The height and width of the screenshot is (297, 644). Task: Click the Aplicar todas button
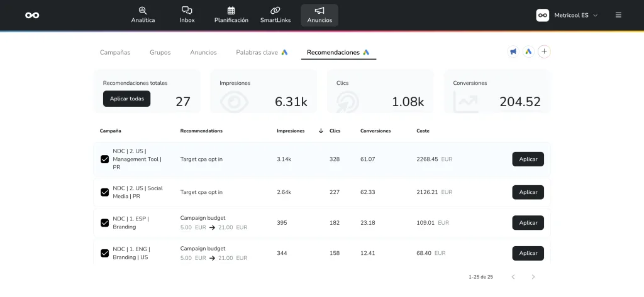pos(126,99)
